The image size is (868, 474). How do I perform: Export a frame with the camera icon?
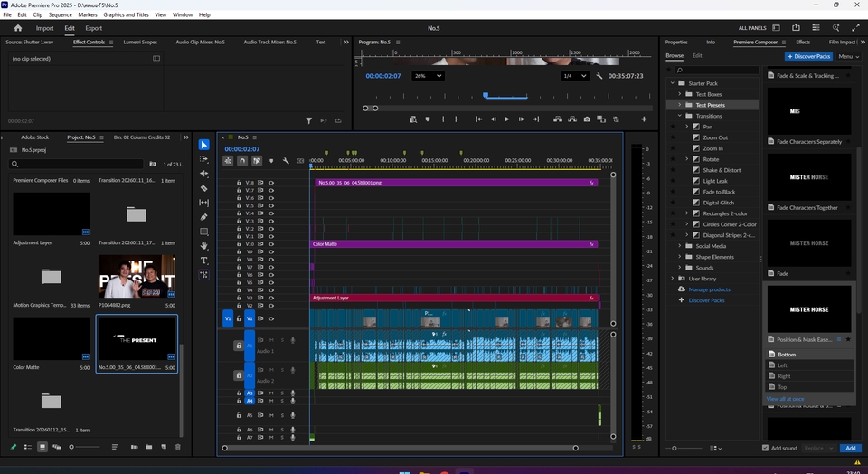[x=587, y=119]
